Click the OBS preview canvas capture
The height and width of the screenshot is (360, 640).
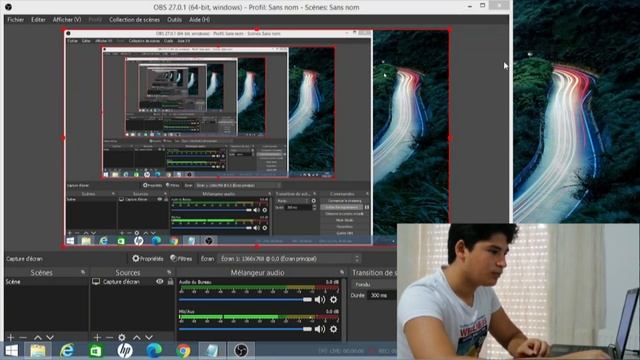point(256,138)
